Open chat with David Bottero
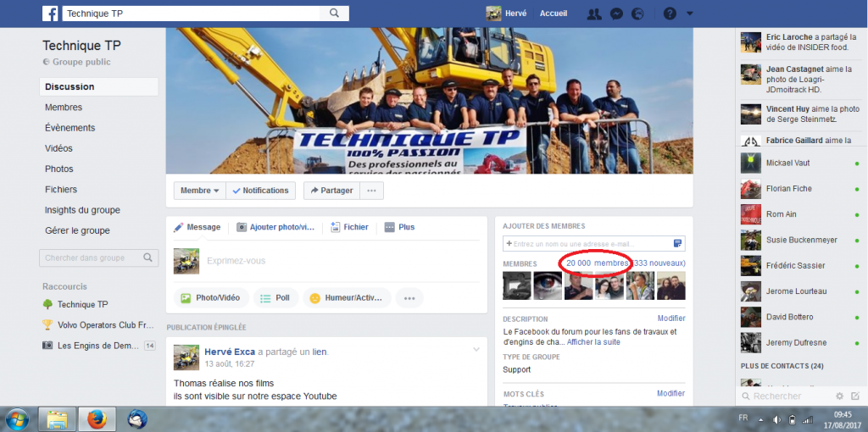Viewport: 868px width, 432px height. click(801, 317)
